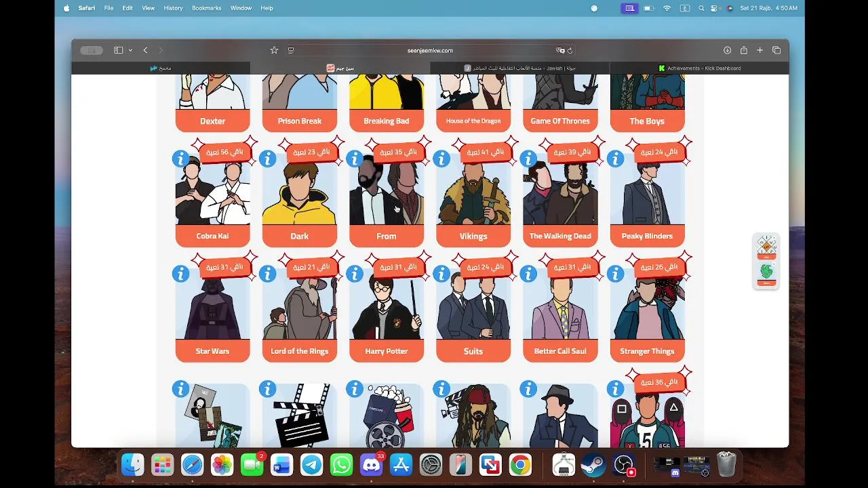Image resolution: width=868 pixels, height=488 pixels.
Task: Click the page reload icon in address bar
Action: pos(570,50)
